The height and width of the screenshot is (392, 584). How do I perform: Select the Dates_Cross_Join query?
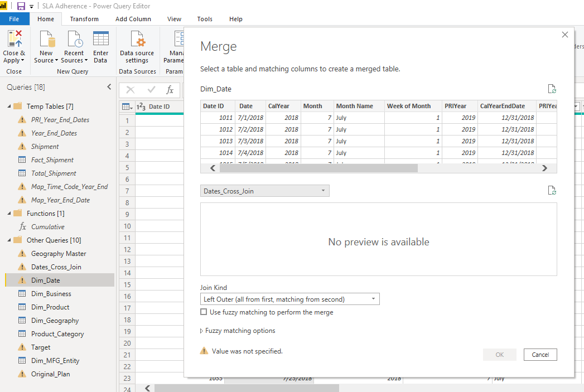(x=56, y=267)
